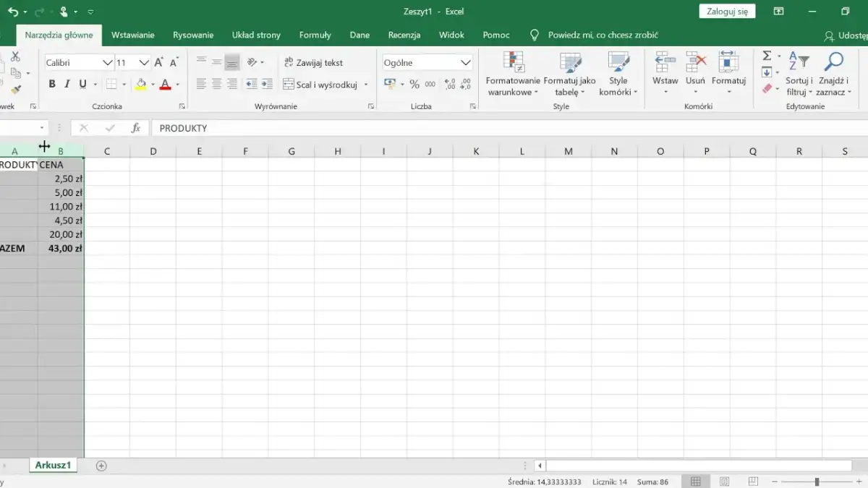
Task: Select column E header
Action: point(199,151)
